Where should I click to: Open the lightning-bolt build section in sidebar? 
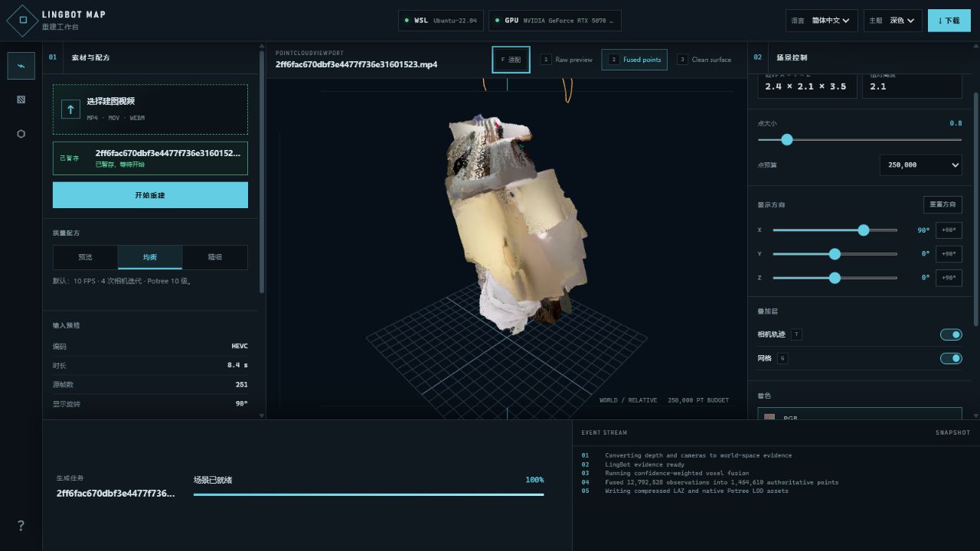click(x=21, y=66)
